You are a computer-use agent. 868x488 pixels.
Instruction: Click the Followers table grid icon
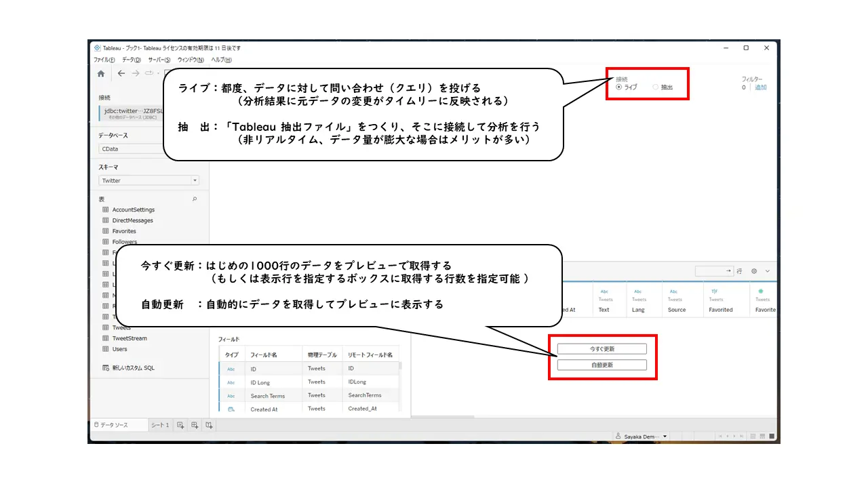[x=106, y=241]
